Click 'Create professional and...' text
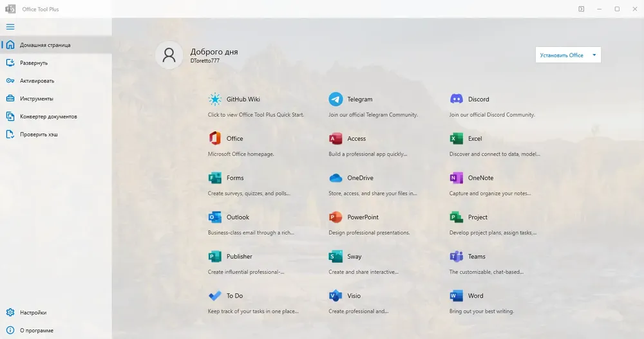 click(359, 311)
